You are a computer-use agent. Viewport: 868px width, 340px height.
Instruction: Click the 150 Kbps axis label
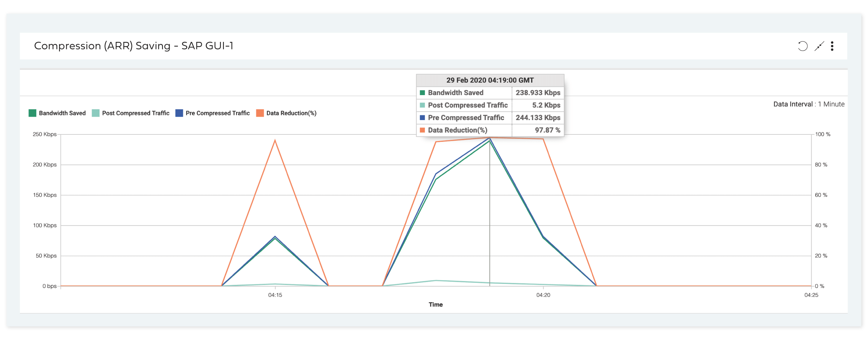(x=44, y=195)
